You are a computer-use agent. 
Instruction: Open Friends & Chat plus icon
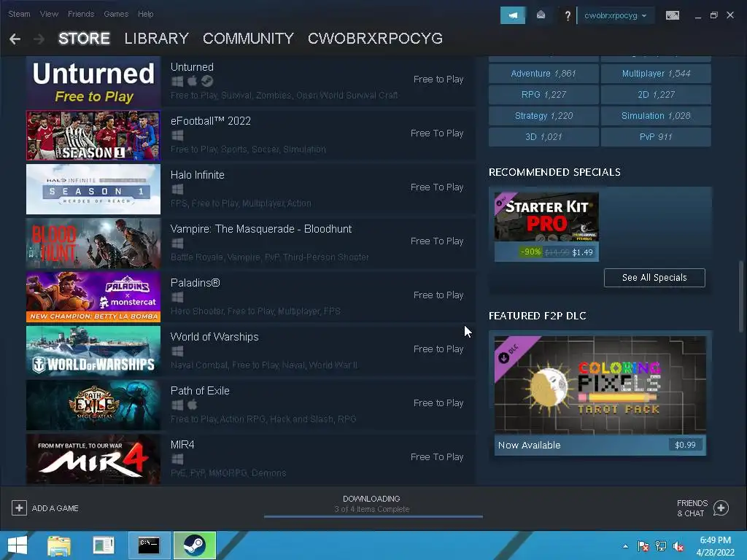721,508
